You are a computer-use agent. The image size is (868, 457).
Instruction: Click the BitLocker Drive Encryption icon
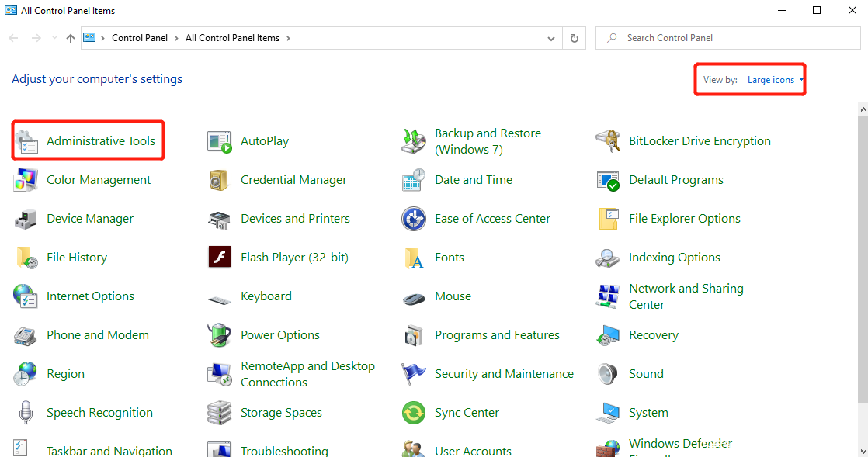click(608, 141)
